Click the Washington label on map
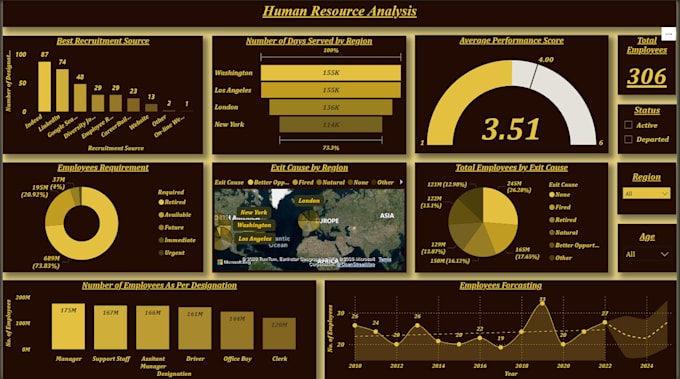The width and height of the screenshot is (680, 379). click(254, 225)
